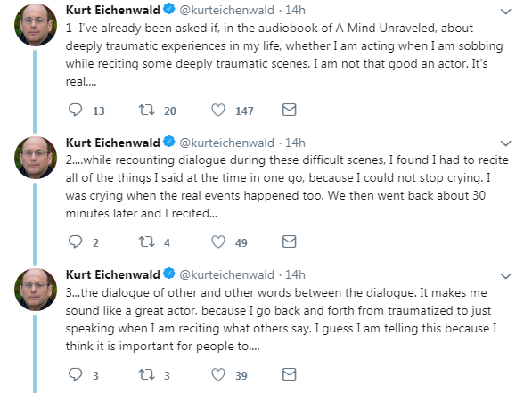Share the second tweet via envelope icon

click(x=289, y=242)
